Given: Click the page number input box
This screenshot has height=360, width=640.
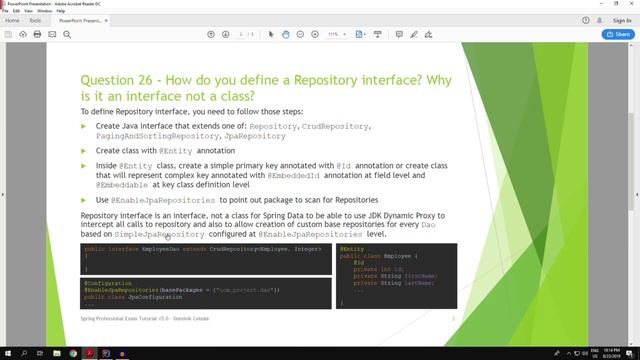Looking at the screenshot, I should point(241,35).
